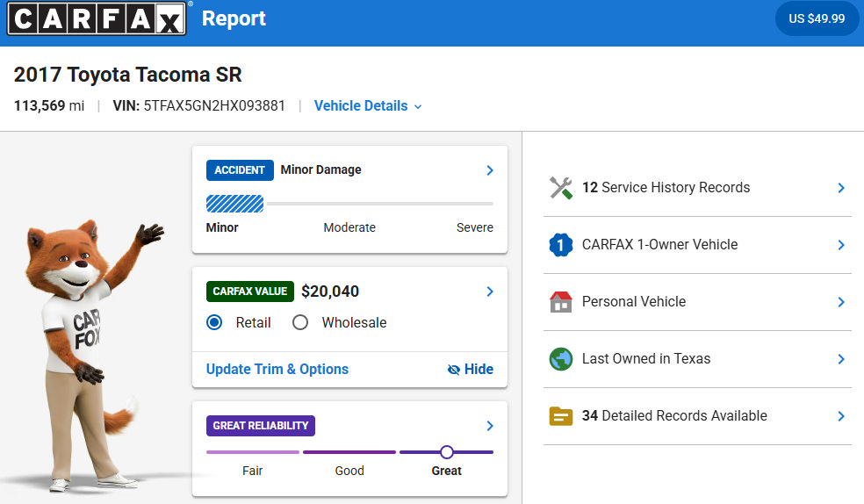Viewport: 864px width, 504px height.
Task: Click the Great reliability label
Action: (x=447, y=471)
